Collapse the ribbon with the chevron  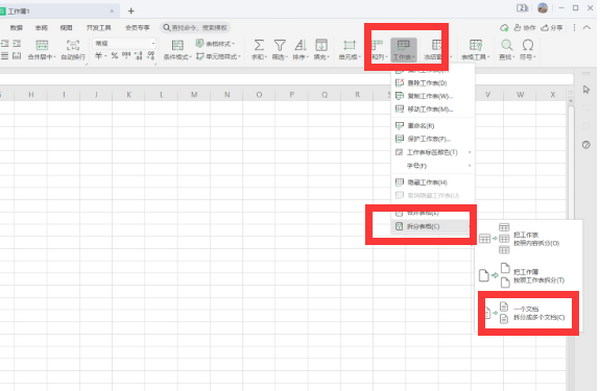tap(587, 28)
